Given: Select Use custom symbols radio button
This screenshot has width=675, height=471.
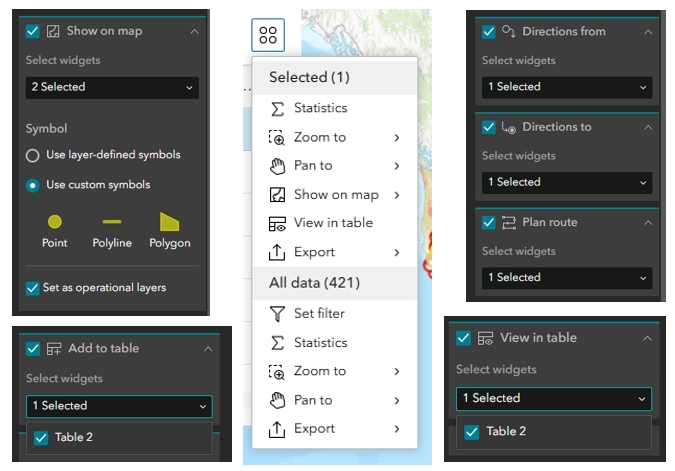Looking at the screenshot, I should pyautogui.click(x=32, y=186).
